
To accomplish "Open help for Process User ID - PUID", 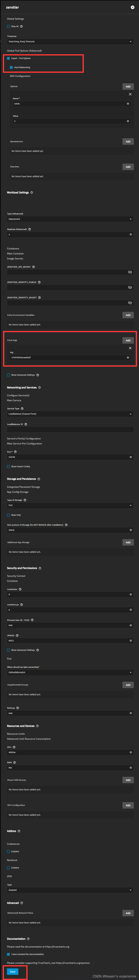I will coord(32,620).
